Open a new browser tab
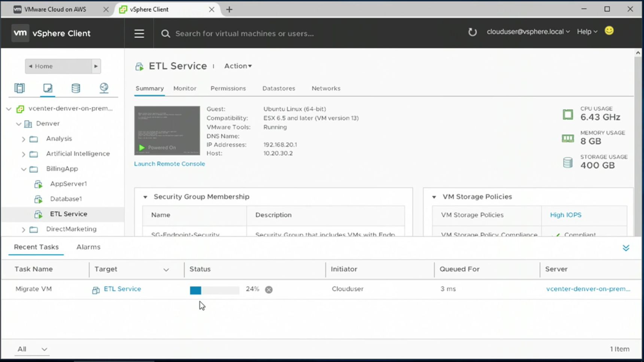644x362 pixels. [x=229, y=9]
